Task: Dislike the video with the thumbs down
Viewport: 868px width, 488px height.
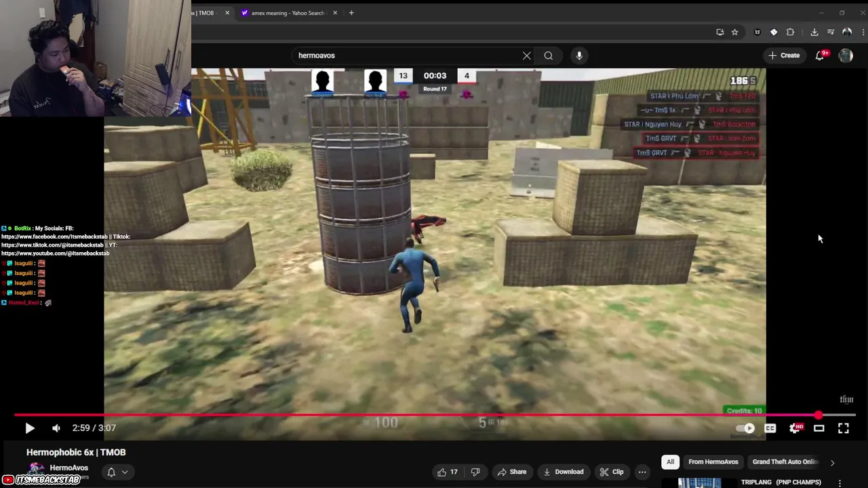Action: point(475,472)
